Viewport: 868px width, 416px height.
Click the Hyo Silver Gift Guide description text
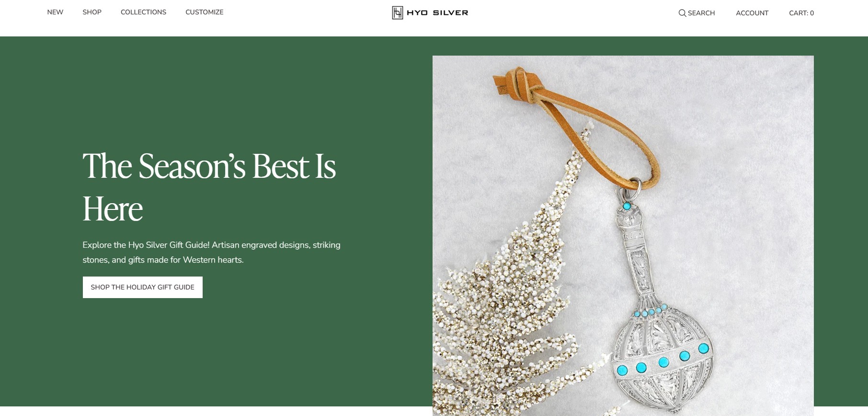211,252
